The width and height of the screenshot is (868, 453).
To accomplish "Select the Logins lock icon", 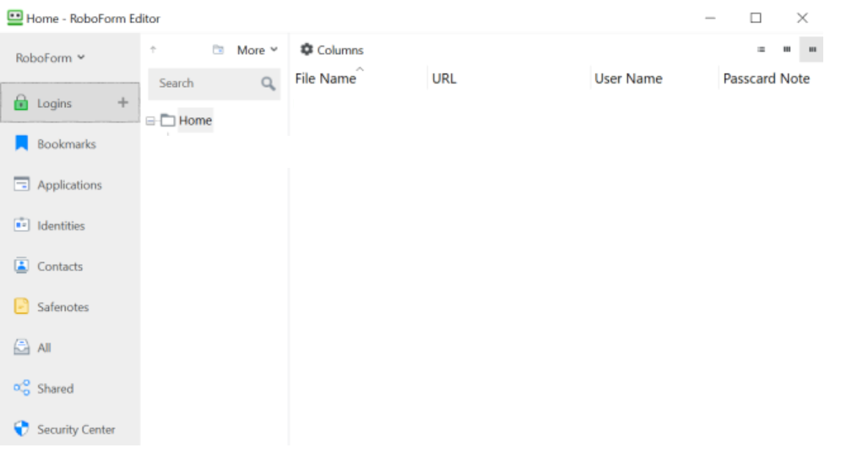I will 21,102.
